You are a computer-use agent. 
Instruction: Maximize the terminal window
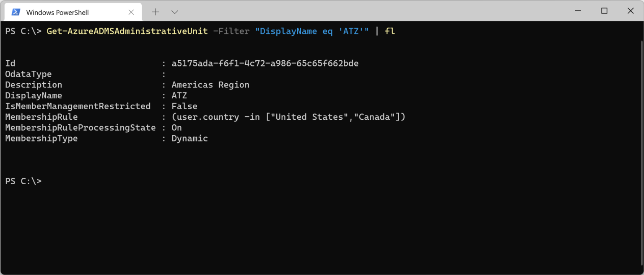point(604,11)
